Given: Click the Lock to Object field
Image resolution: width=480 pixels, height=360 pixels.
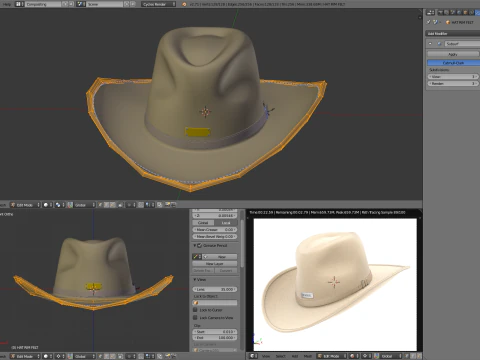Looking at the screenshot, I should coord(215,303).
